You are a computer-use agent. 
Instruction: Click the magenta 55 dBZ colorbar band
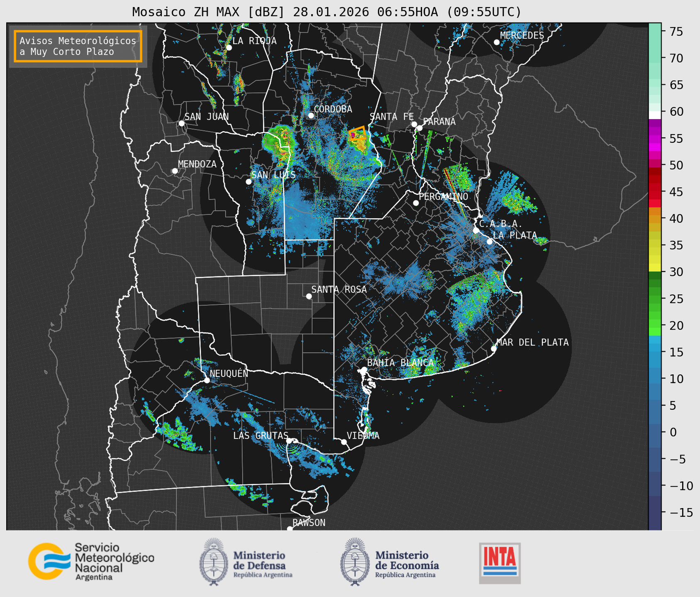(x=654, y=139)
